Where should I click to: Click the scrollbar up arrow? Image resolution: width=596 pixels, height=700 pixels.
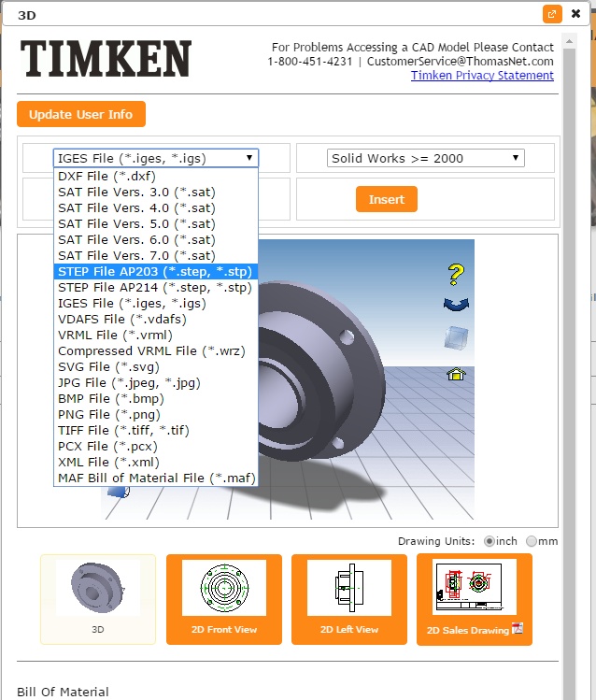coord(569,41)
